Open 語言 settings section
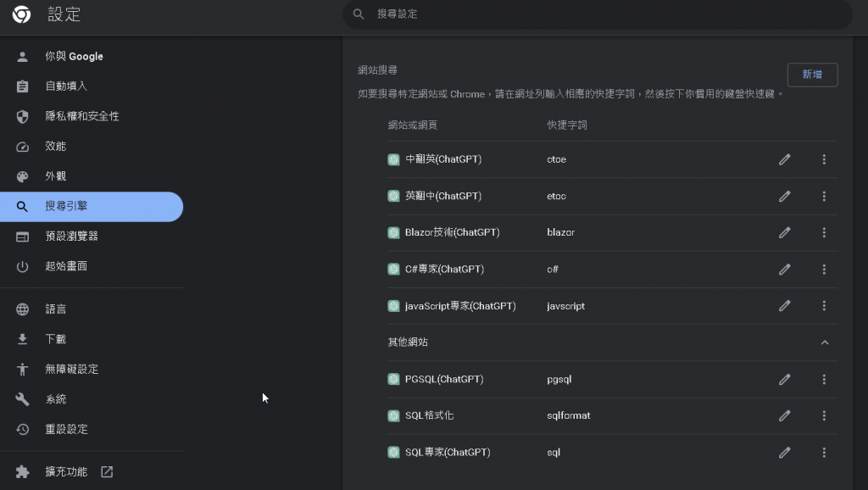Image resolution: width=868 pixels, height=490 pixels. pyautogui.click(x=92, y=309)
